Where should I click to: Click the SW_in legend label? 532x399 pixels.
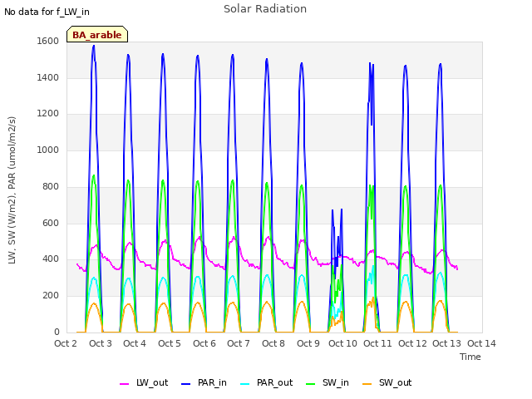336,382
